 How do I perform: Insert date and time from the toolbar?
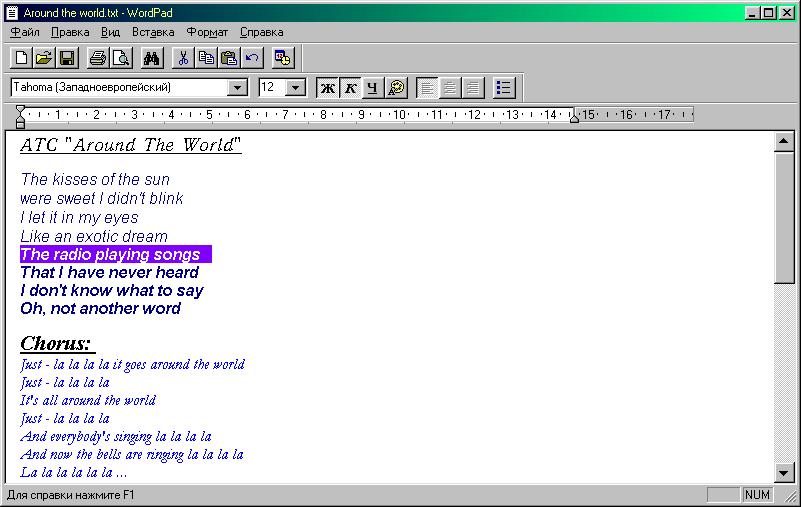click(282, 58)
